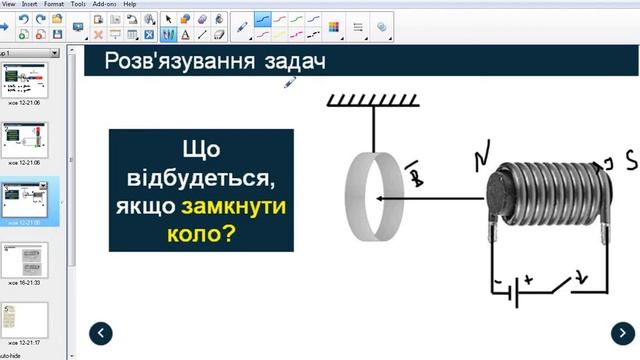This screenshot has height=360, width=640.
Task: Open the color palette grid
Action: [333, 27]
